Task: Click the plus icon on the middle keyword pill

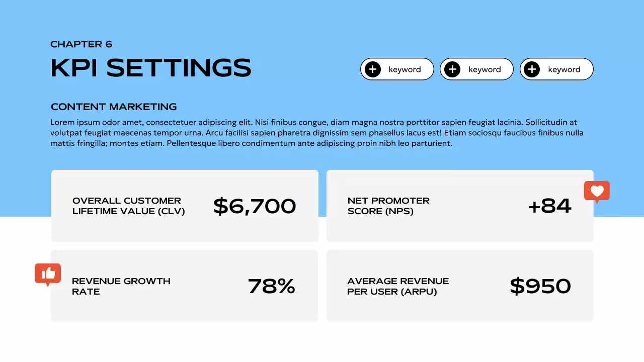Action: (452, 69)
